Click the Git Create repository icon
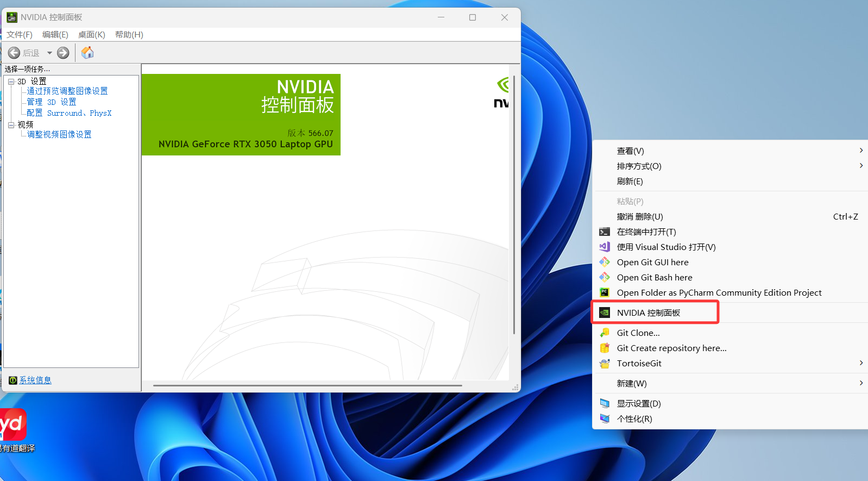 pyautogui.click(x=604, y=348)
